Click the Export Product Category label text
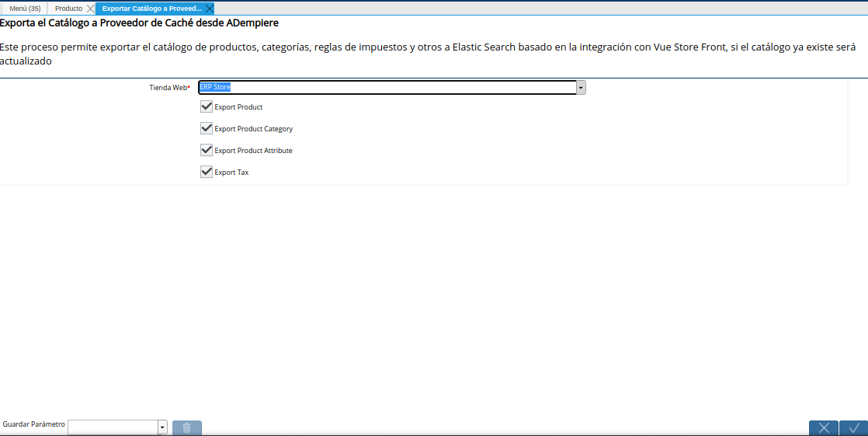 point(254,128)
